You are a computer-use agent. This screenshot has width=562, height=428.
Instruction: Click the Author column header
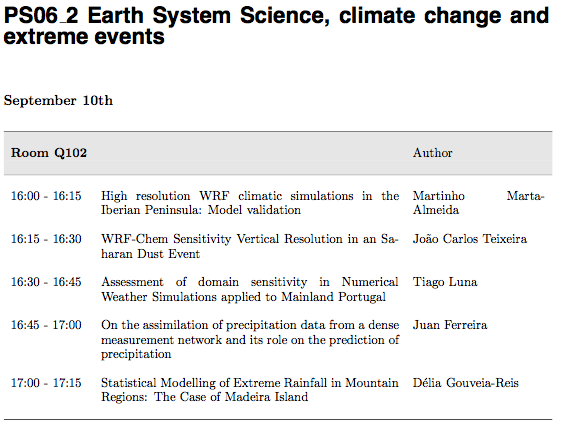[432, 153]
